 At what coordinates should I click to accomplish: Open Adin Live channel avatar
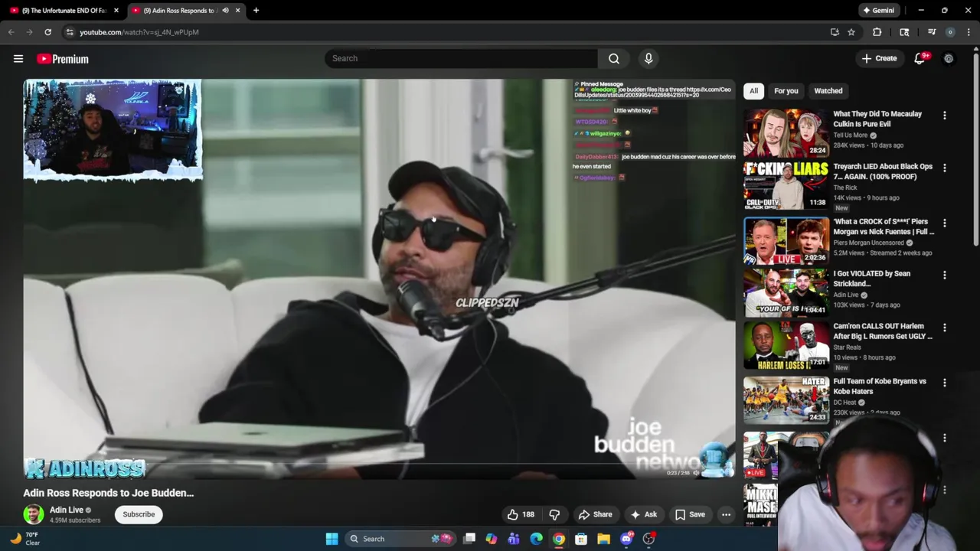34,515
